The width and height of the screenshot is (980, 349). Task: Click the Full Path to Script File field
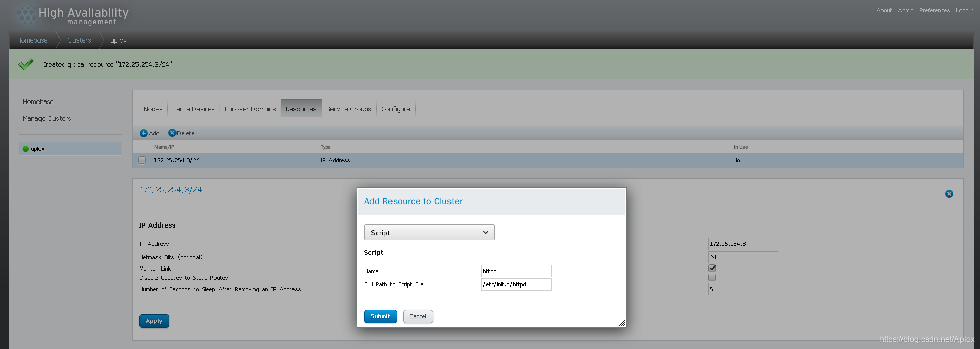click(516, 284)
